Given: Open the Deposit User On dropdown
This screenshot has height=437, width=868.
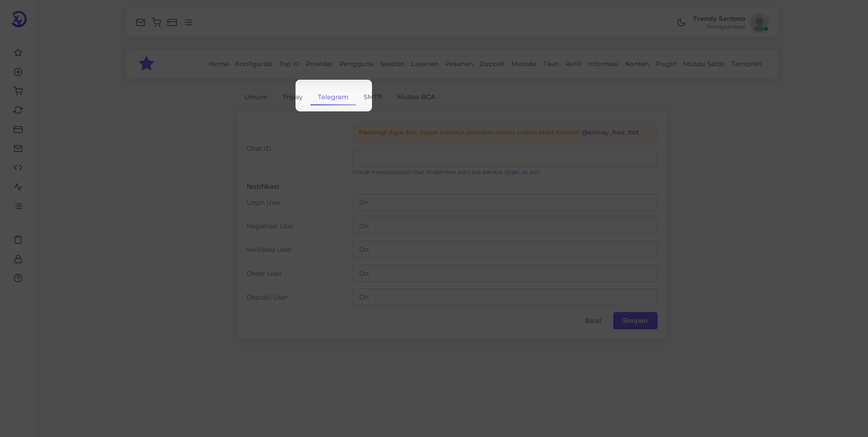Looking at the screenshot, I should [x=505, y=297].
